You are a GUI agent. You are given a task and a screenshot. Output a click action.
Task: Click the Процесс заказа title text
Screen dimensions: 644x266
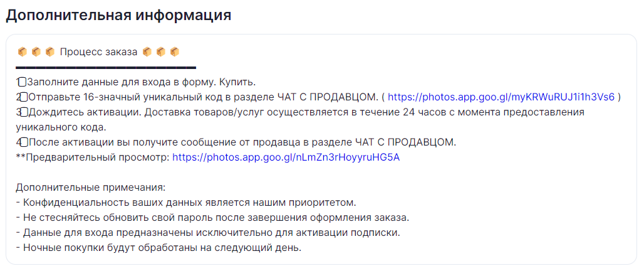pos(98,52)
